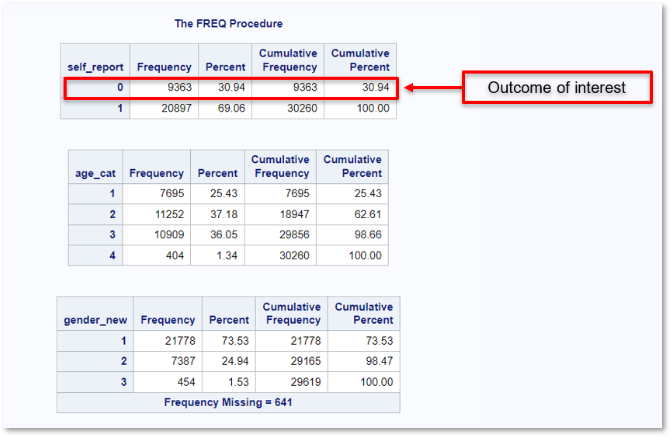Select the 29165 cumulative frequency cell

291,361
